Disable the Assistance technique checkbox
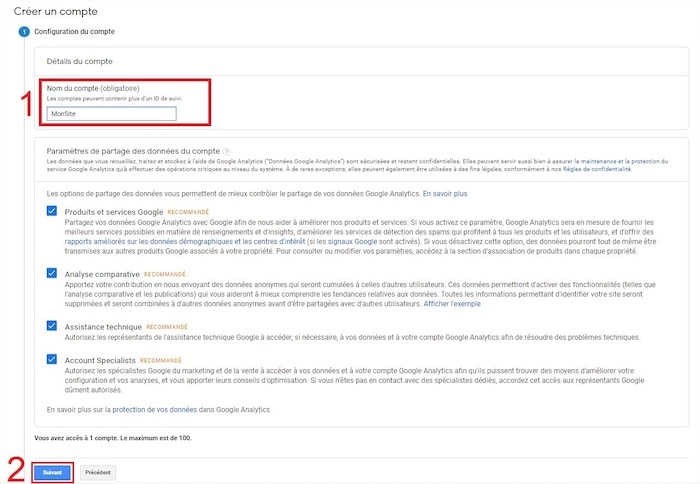700x484 pixels. click(x=51, y=325)
